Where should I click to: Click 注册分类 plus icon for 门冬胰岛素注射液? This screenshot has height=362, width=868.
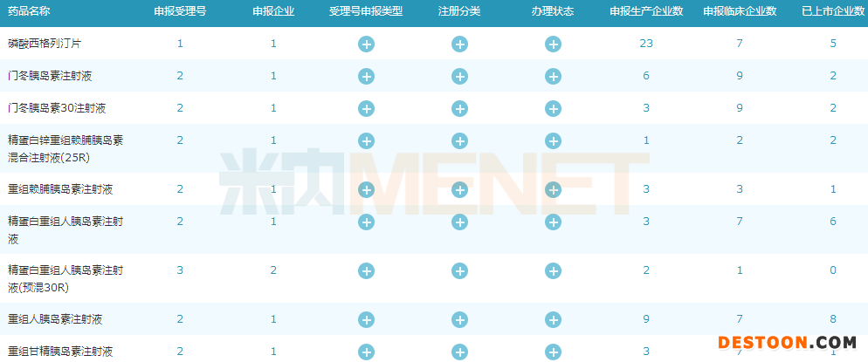coord(459,77)
